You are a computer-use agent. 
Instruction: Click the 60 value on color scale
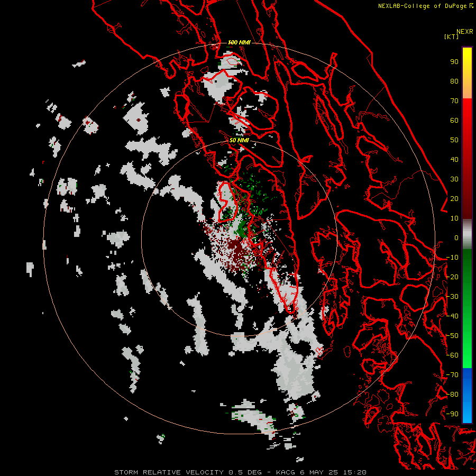point(454,121)
